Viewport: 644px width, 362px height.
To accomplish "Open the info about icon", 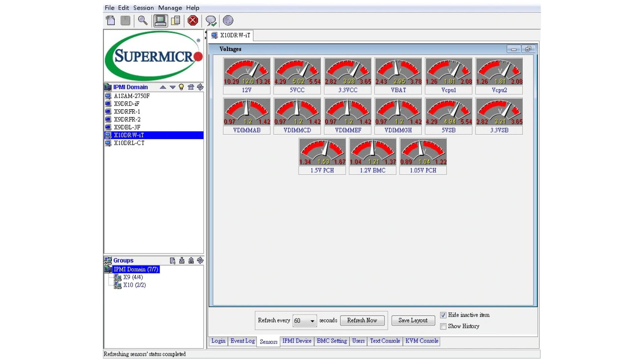I will click(228, 21).
